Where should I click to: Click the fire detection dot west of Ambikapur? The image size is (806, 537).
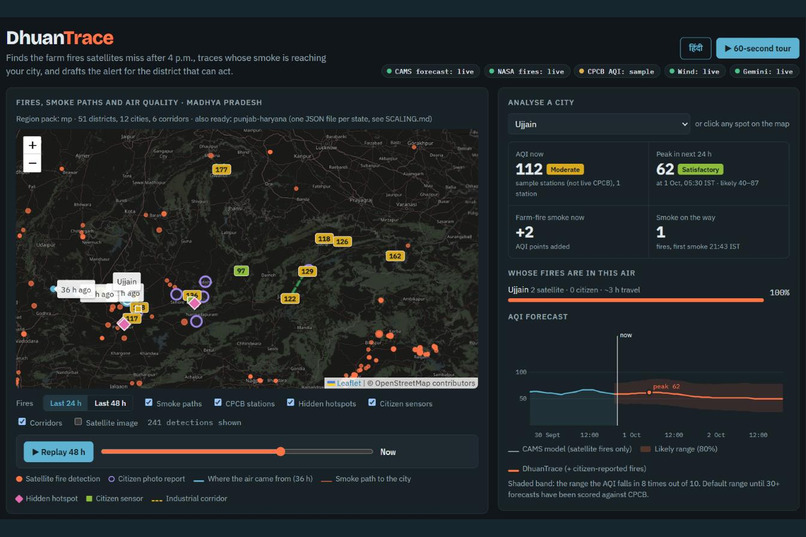pos(381,300)
